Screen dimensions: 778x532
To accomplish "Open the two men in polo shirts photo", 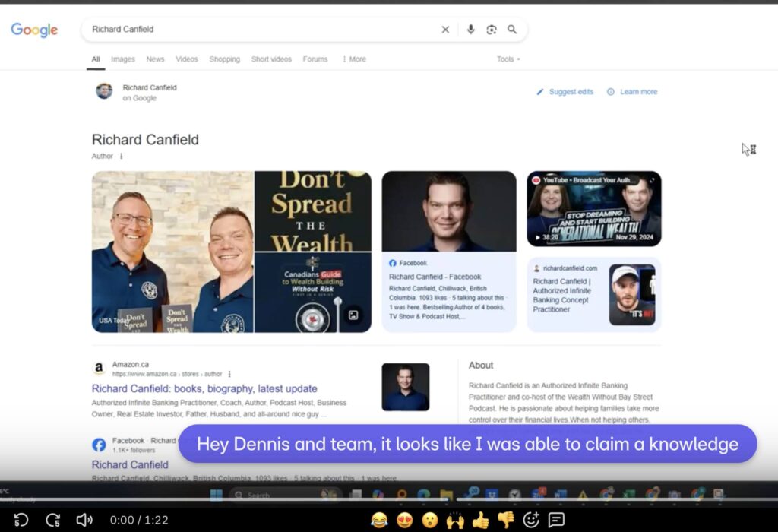I will click(x=172, y=252).
